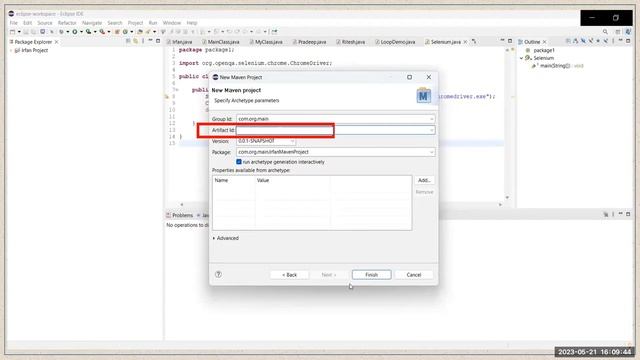Click the editor's horizontal scrollbar right arrow
640x360 pixels.
[500, 204]
